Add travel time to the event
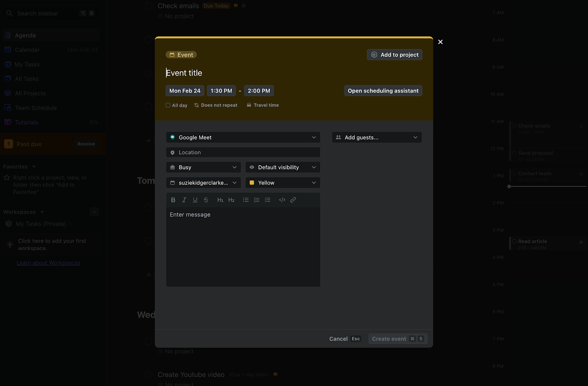 pyautogui.click(x=263, y=105)
